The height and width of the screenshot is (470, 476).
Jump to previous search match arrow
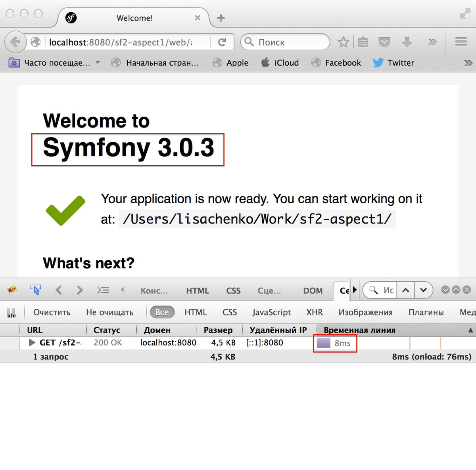tap(406, 290)
